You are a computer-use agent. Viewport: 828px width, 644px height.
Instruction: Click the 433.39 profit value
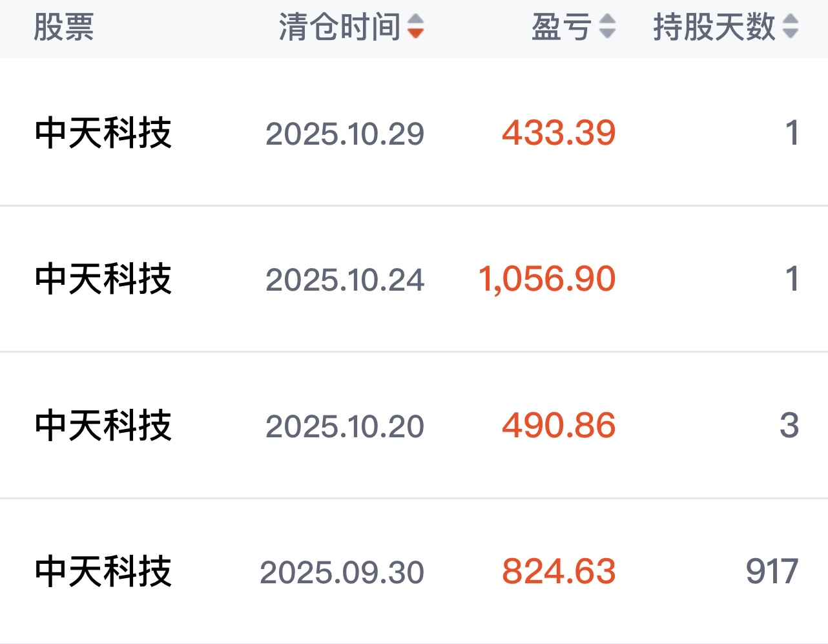click(559, 133)
